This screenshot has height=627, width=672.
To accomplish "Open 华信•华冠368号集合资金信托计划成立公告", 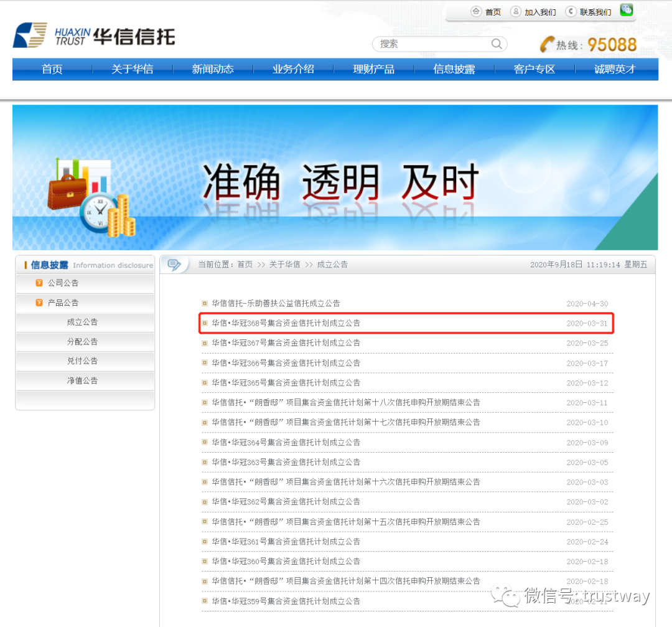I will [286, 323].
